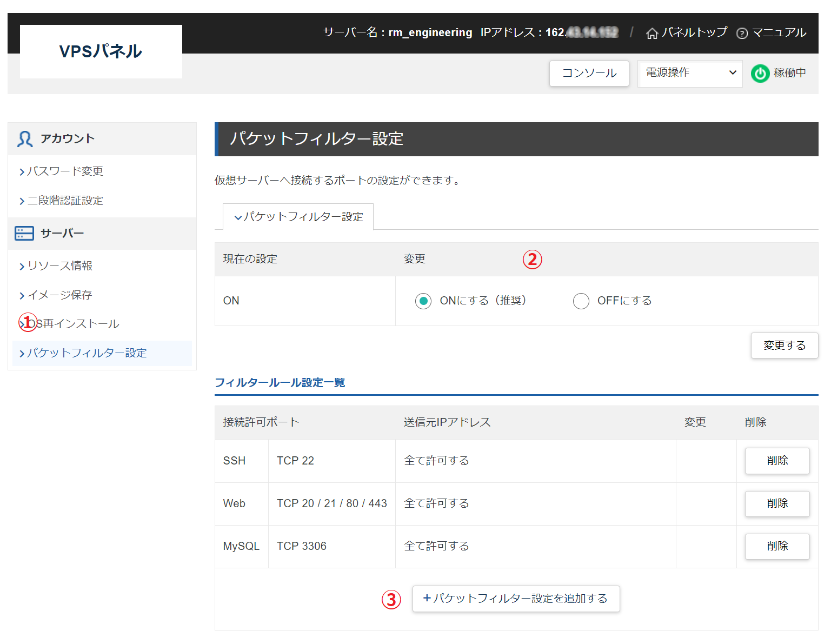Viewport: 831px width, 644px height.
Task: Delete the MySQL TCP 3306 filter rule
Action: point(777,546)
